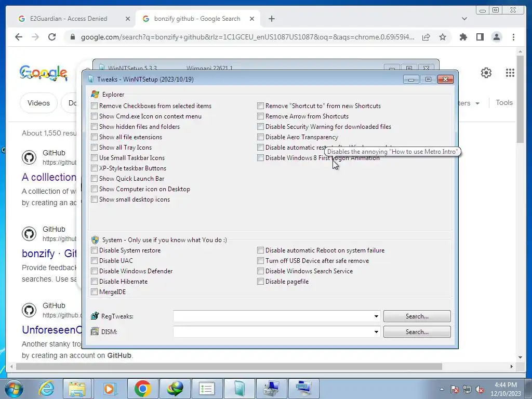Tick Disable Windows 8 First Logon Animation
Viewport: 532px width, 399px height.
tap(260, 158)
